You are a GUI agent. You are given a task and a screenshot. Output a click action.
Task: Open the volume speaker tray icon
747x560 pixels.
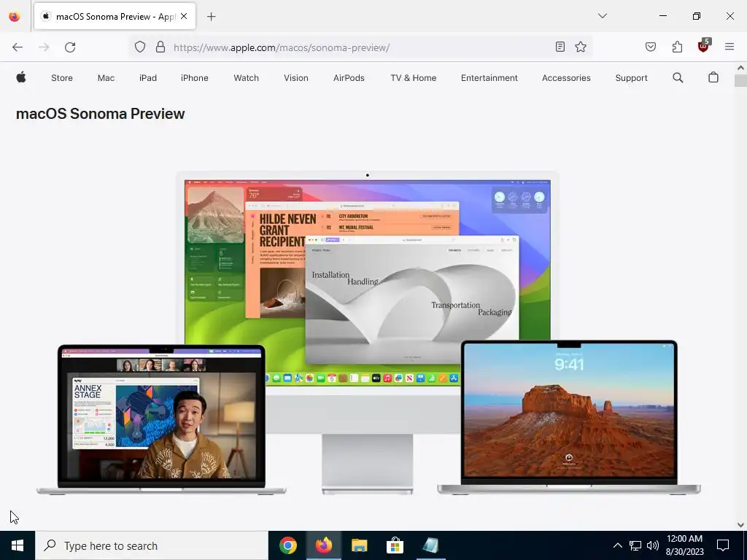(653, 545)
